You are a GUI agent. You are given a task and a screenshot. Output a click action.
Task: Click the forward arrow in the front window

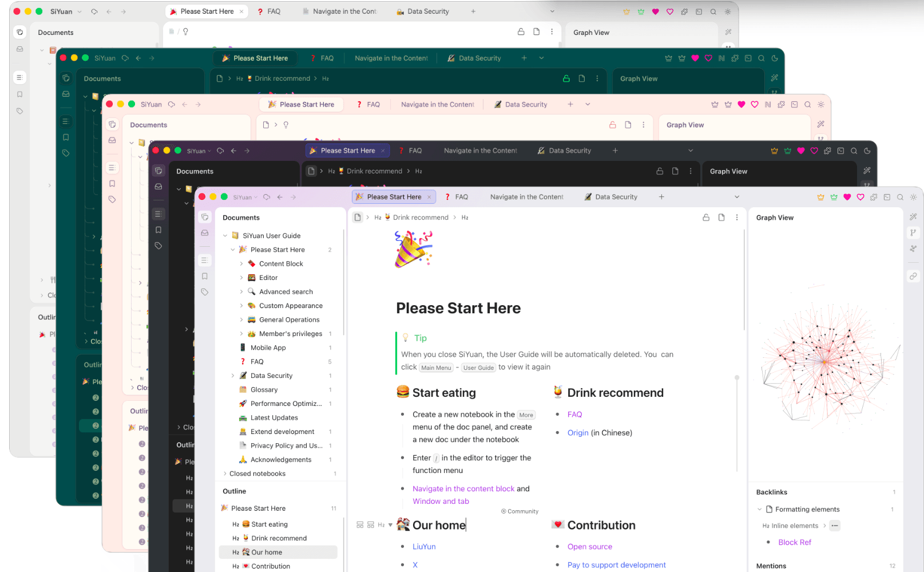click(293, 197)
